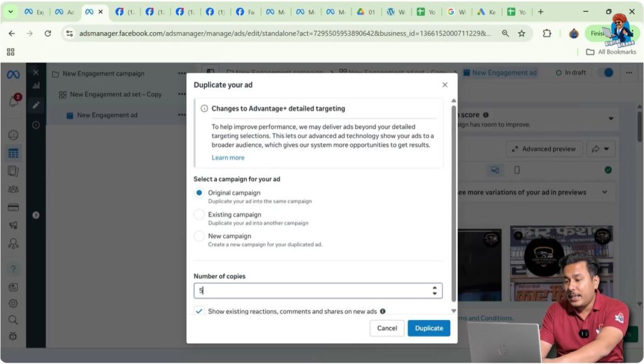The image size is (644, 364).
Task: Open a new browser tab with plus
Action: pyautogui.click(x=540, y=12)
